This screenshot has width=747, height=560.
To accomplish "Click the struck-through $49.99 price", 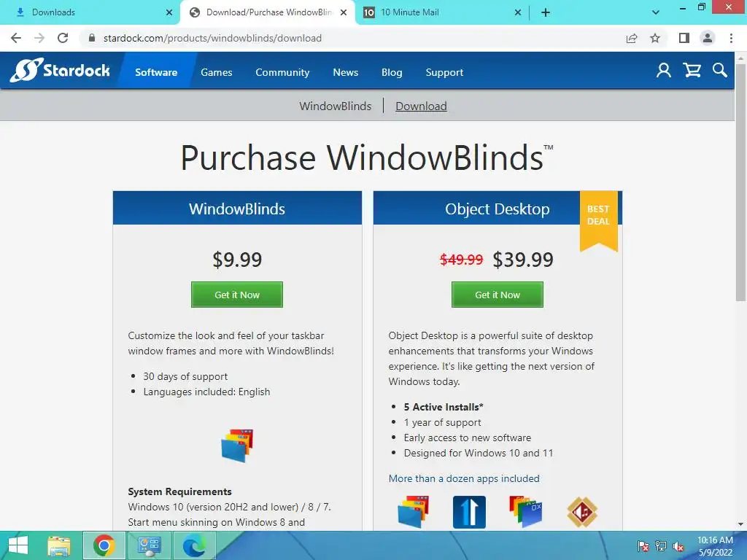I will (461, 260).
